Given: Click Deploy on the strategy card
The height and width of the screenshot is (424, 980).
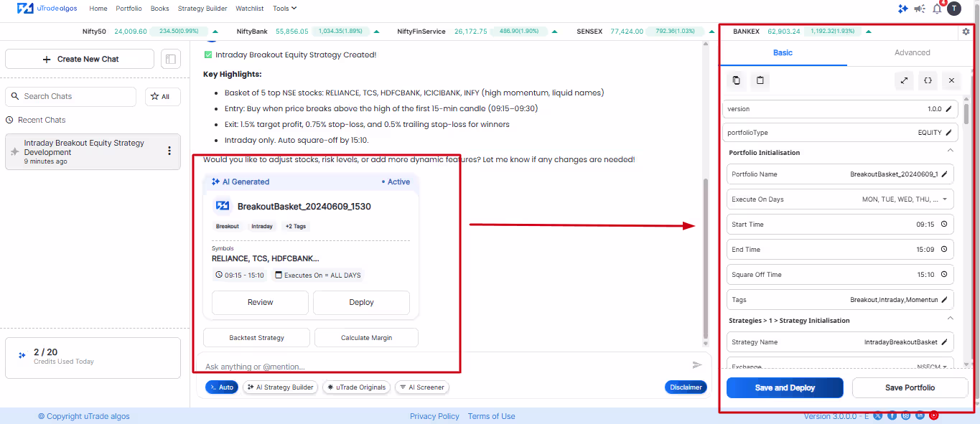Looking at the screenshot, I should pyautogui.click(x=361, y=302).
